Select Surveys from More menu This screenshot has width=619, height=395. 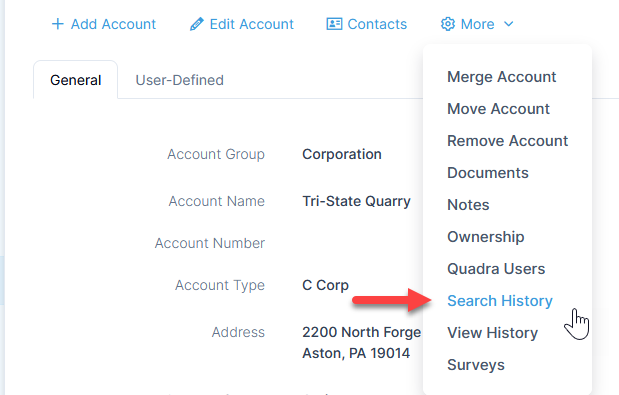pos(476,365)
